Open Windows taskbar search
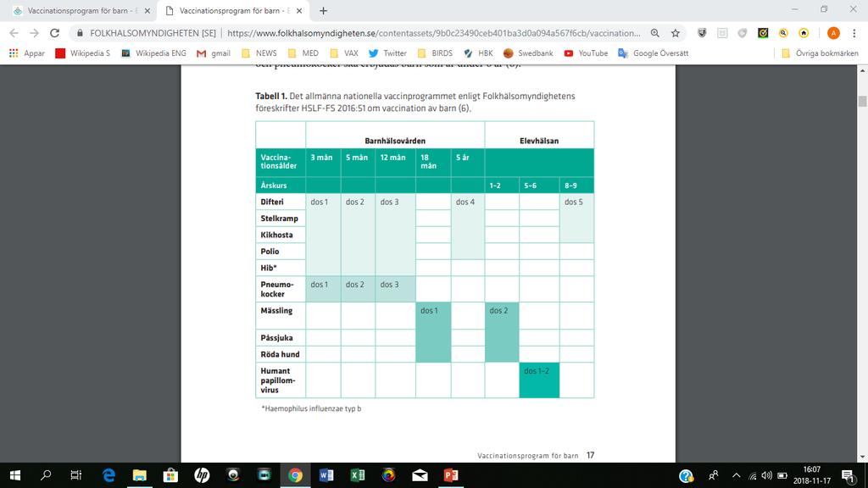868x488 pixels. pyautogui.click(x=46, y=475)
